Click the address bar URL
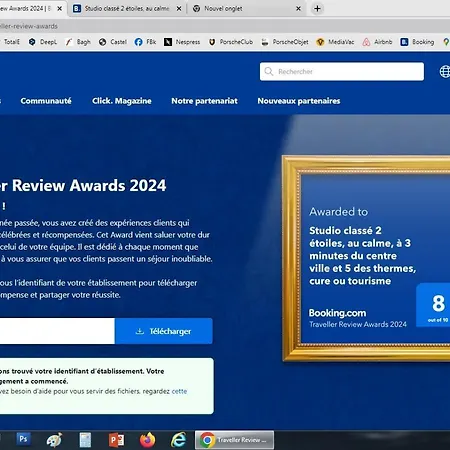The height and width of the screenshot is (450, 450). tap(29, 26)
